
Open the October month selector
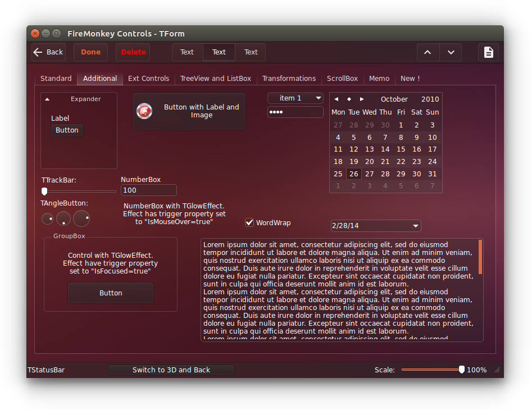pos(394,99)
